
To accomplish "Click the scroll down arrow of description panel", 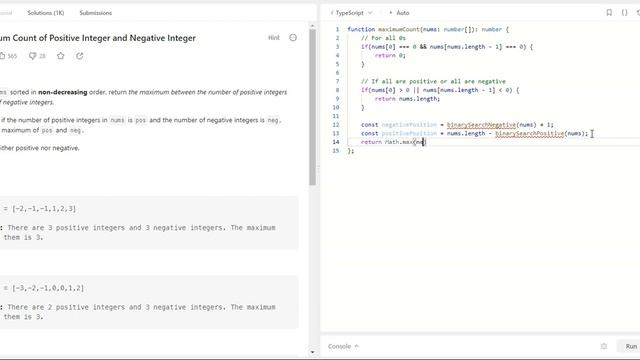I will click(312, 352).
